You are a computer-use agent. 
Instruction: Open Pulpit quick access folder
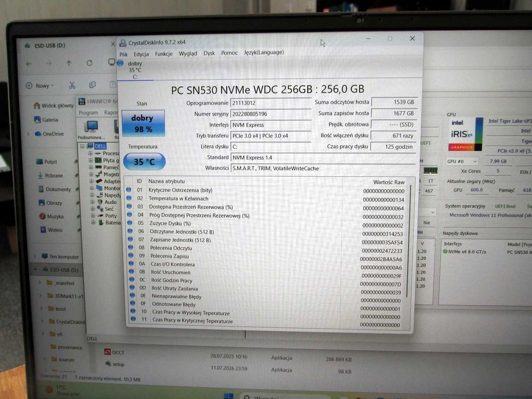(x=47, y=161)
